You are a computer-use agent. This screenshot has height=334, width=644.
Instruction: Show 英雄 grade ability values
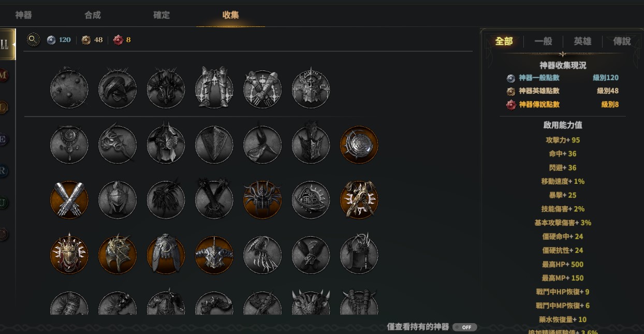(x=582, y=41)
